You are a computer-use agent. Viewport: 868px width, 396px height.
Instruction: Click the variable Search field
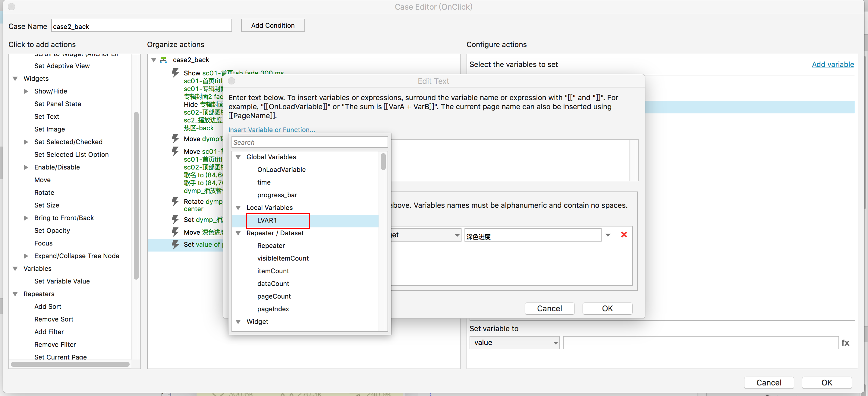coord(309,142)
